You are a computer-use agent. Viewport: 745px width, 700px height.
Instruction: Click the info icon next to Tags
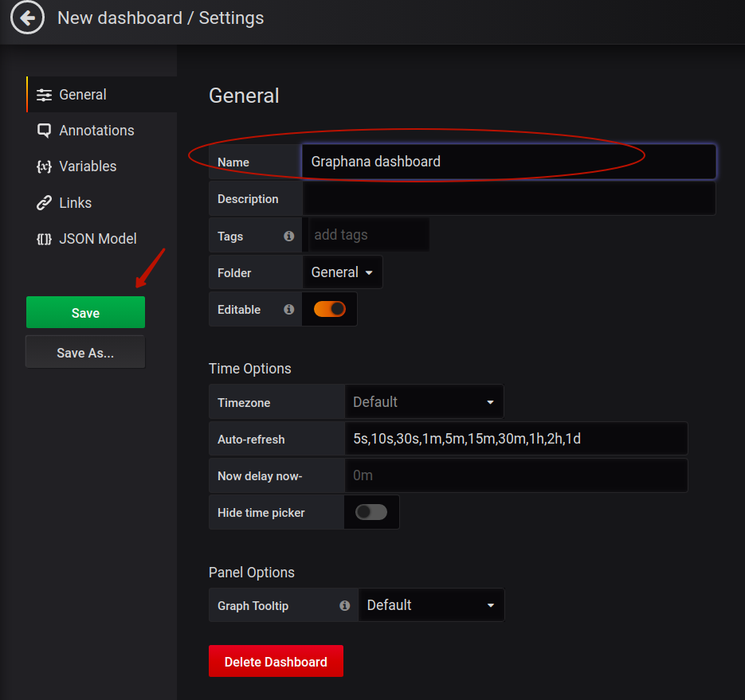click(x=289, y=236)
